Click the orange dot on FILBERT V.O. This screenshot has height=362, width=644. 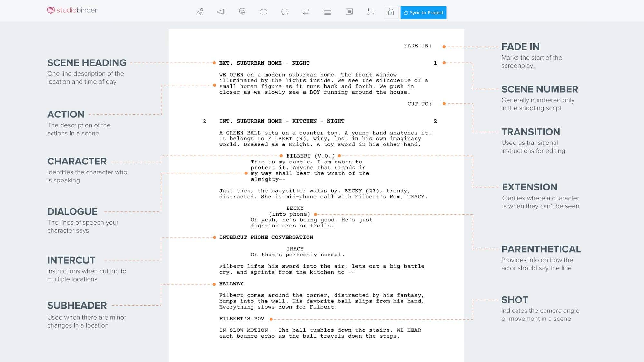(x=281, y=156)
